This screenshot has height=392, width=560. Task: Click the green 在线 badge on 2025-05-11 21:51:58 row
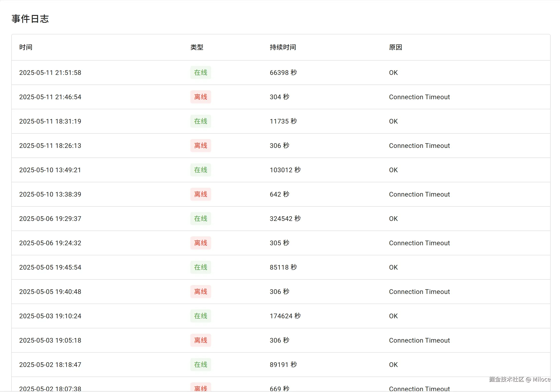tap(200, 72)
